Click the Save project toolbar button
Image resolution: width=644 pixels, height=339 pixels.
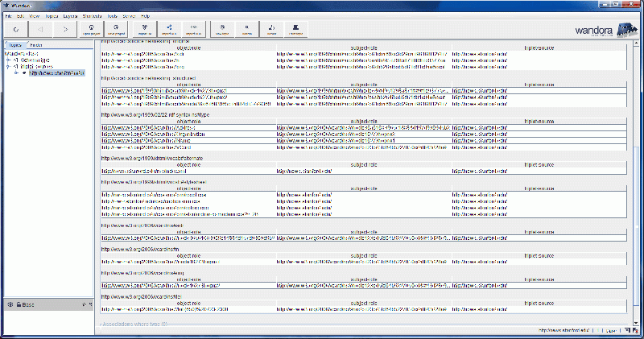click(x=118, y=31)
